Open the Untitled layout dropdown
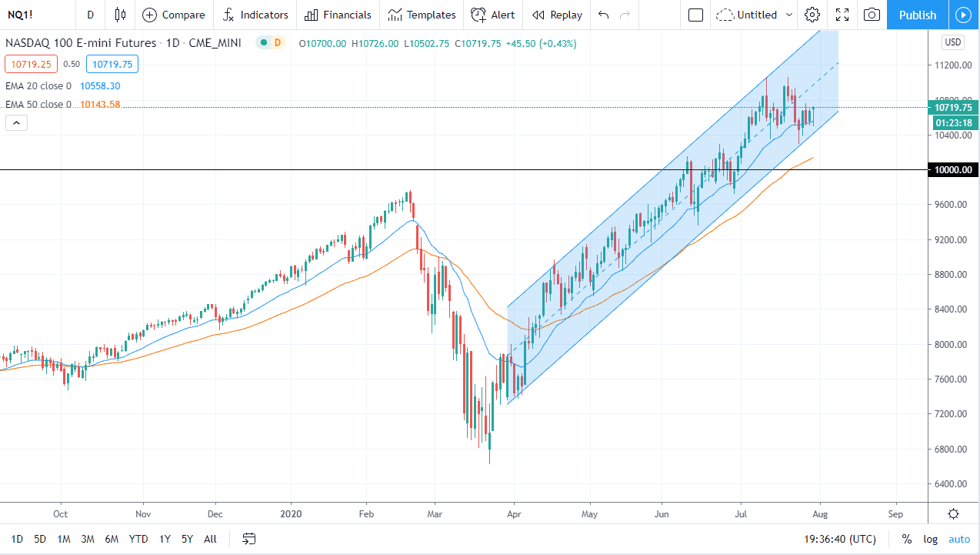The width and height of the screenshot is (980, 555). click(x=754, y=15)
